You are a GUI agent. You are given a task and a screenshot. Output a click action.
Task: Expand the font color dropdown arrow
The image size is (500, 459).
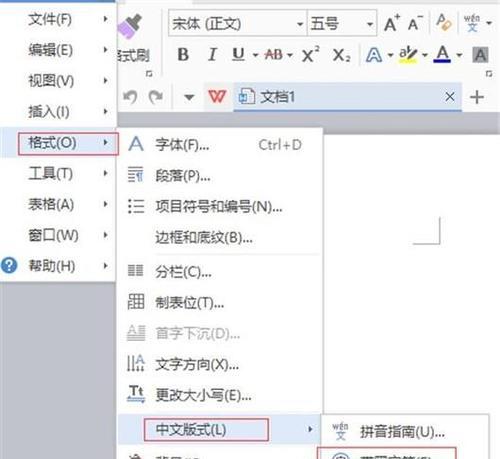point(459,55)
